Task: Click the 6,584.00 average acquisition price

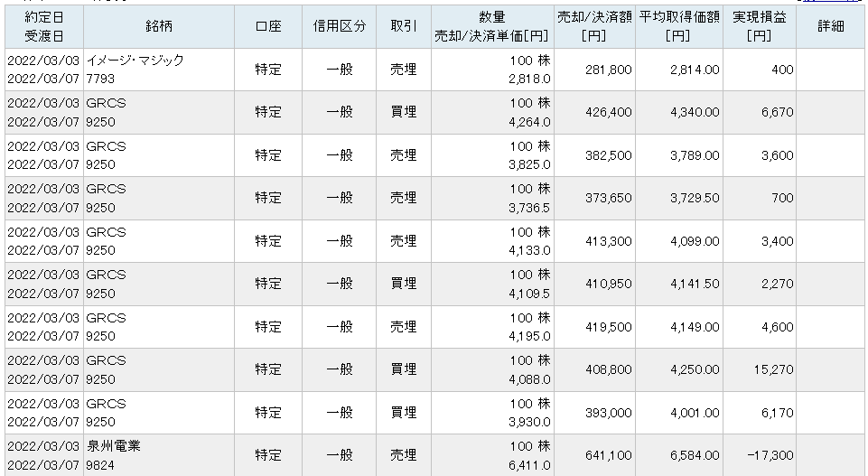Action: [x=695, y=455]
